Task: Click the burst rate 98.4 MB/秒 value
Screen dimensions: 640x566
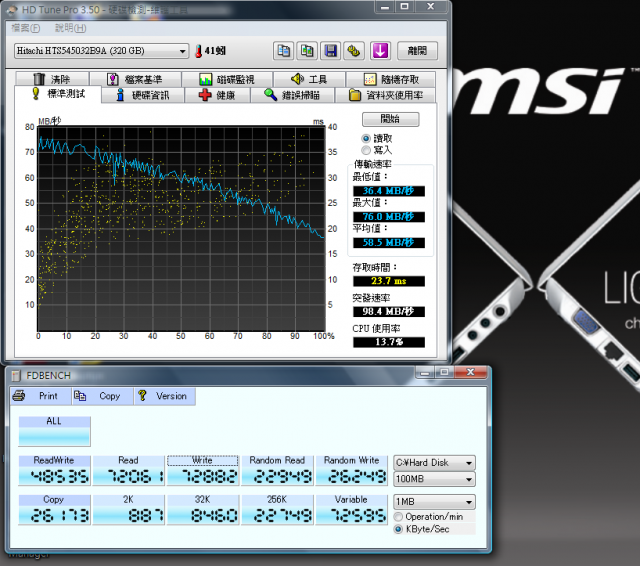Action: 389,312
